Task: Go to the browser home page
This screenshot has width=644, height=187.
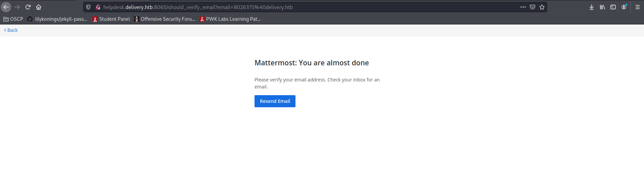Action: click(39, 7)
